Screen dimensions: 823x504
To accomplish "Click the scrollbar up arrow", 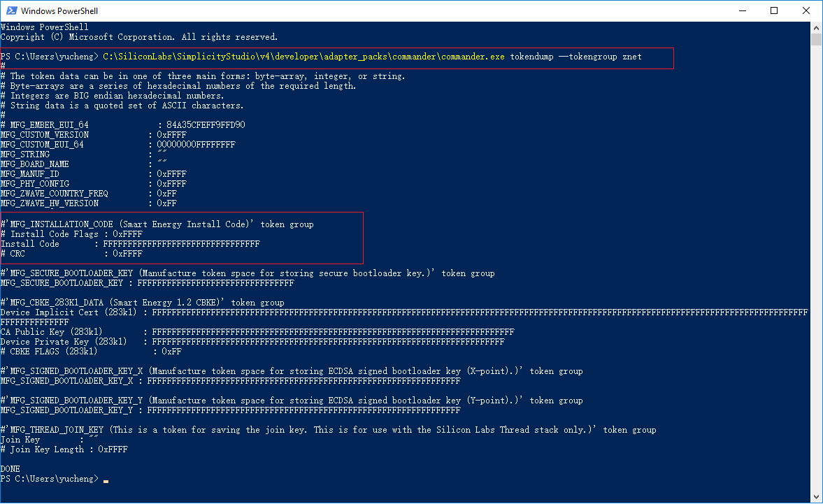I will pos(816,27).
